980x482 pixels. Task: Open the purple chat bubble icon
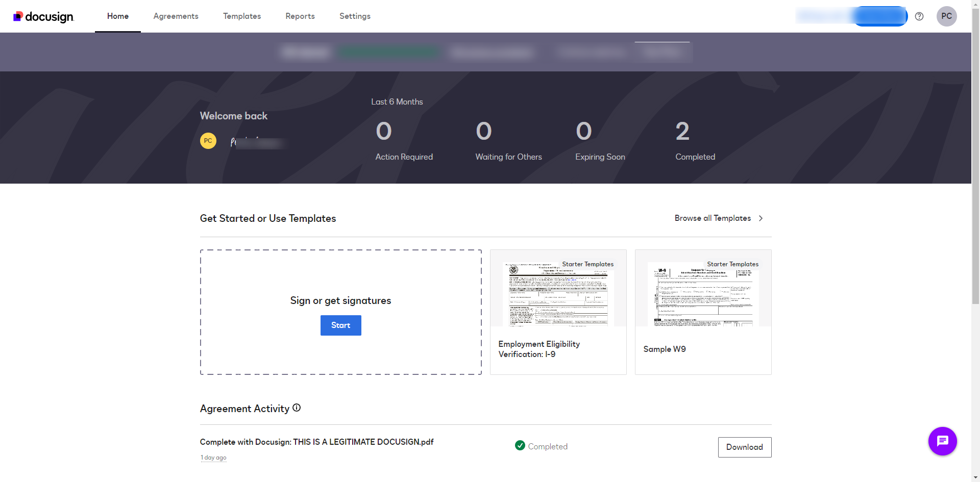tap(942, 441)
